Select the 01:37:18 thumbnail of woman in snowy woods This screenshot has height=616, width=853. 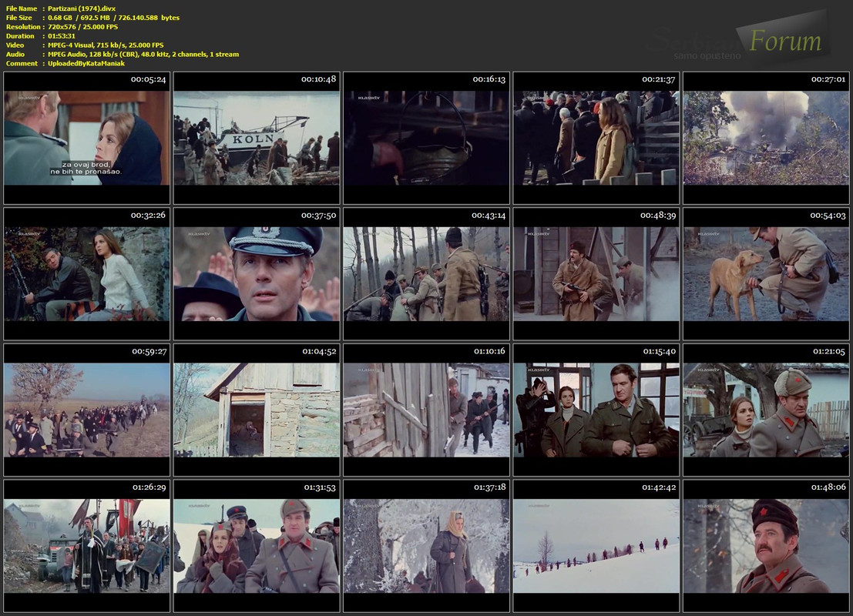427,545
